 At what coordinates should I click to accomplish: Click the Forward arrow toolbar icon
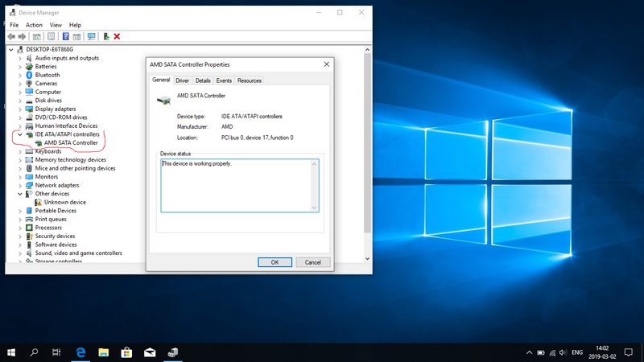pos(22,36)
